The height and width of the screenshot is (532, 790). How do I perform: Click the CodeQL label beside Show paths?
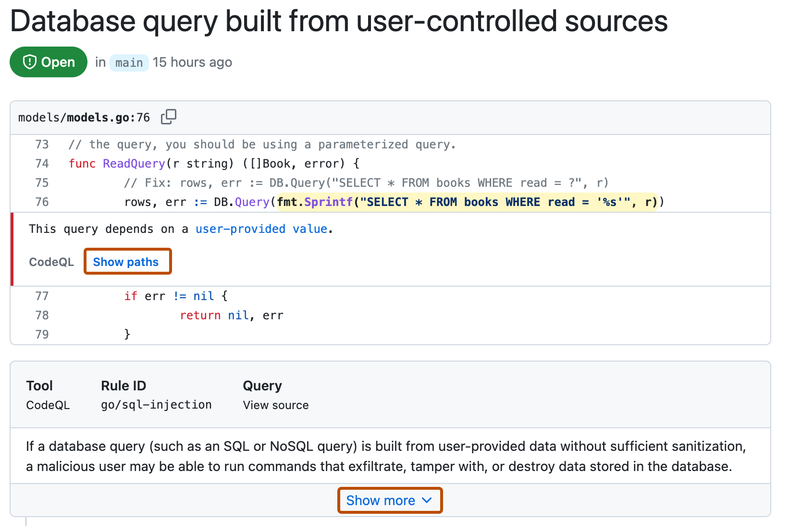(51, 262)
